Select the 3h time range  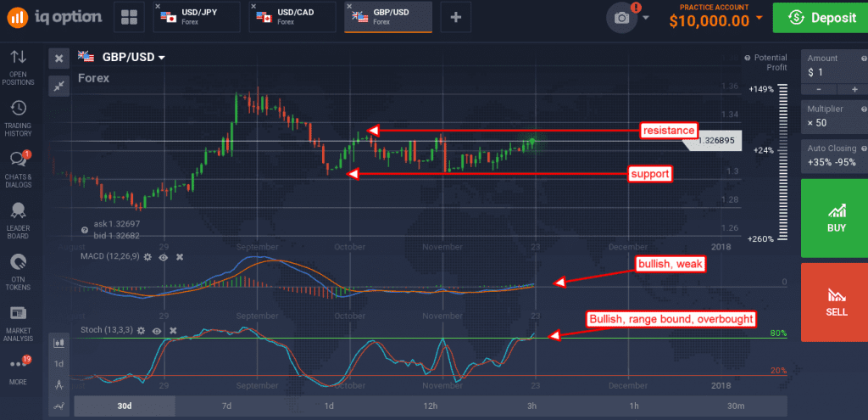532,406
